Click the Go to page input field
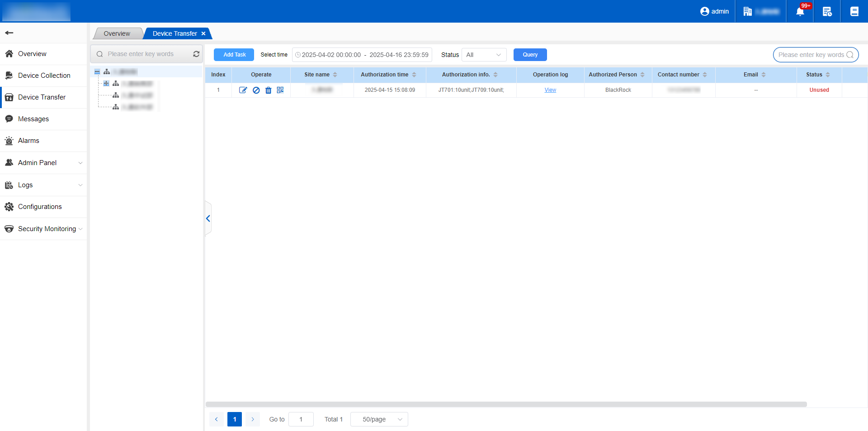This screenshot has height=431, width=868. tap(301, 419)
